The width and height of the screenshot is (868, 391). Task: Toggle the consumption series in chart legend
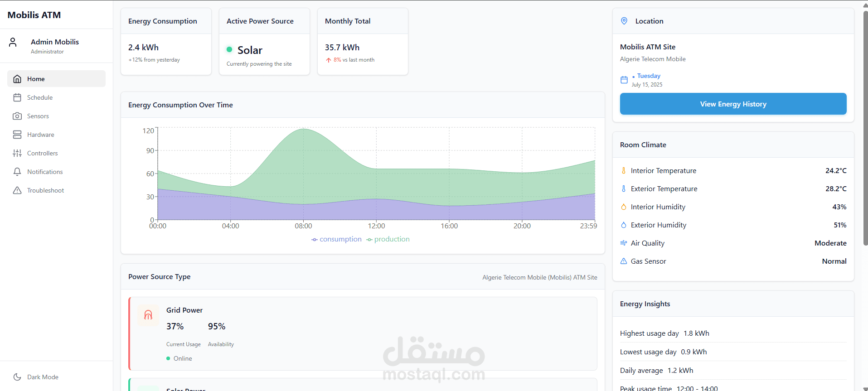click(x=336, y=239)
